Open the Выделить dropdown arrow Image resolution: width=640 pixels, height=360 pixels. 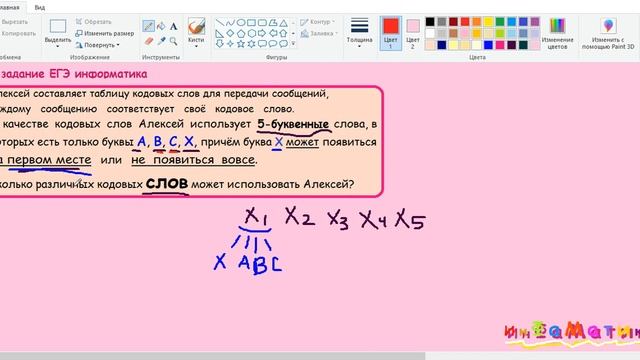point(58,46)
